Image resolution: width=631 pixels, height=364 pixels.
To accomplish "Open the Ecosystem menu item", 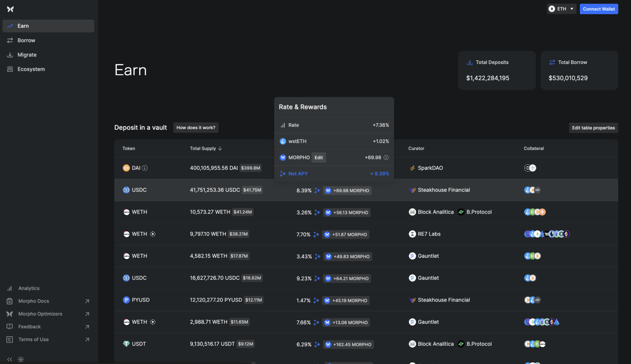I will 31,69.
